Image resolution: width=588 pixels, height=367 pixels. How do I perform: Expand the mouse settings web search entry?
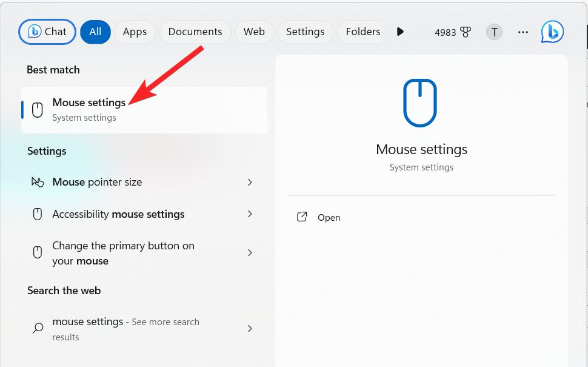click(250, 328)
